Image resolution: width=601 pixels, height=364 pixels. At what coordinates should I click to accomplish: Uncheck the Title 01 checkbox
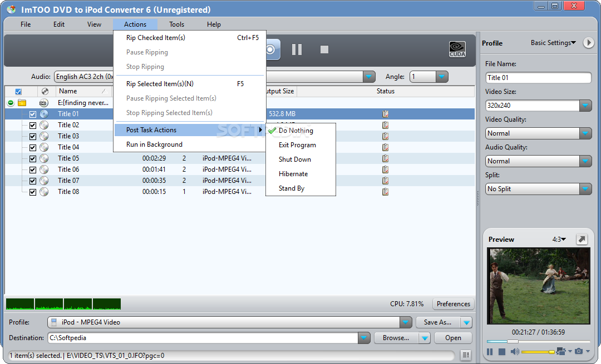pos(33,114)
